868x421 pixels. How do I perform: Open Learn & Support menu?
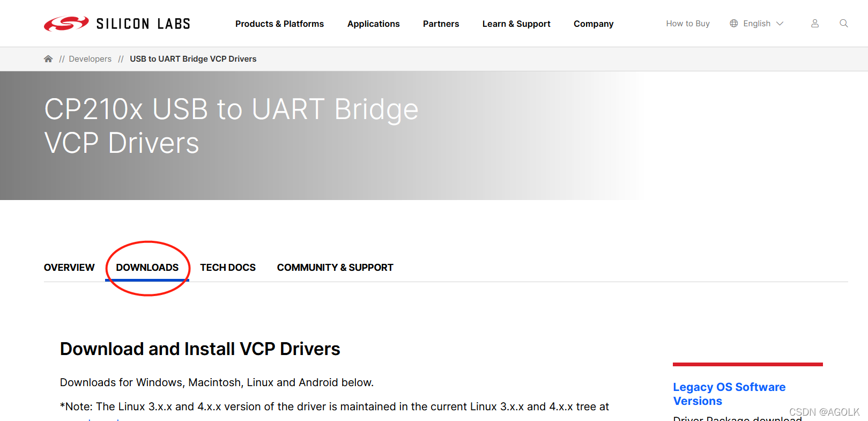tap(516, 24)
